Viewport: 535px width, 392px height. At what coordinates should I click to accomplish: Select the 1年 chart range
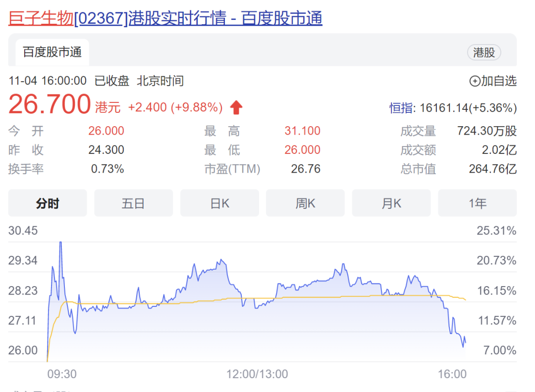click(x=477, y=203)
